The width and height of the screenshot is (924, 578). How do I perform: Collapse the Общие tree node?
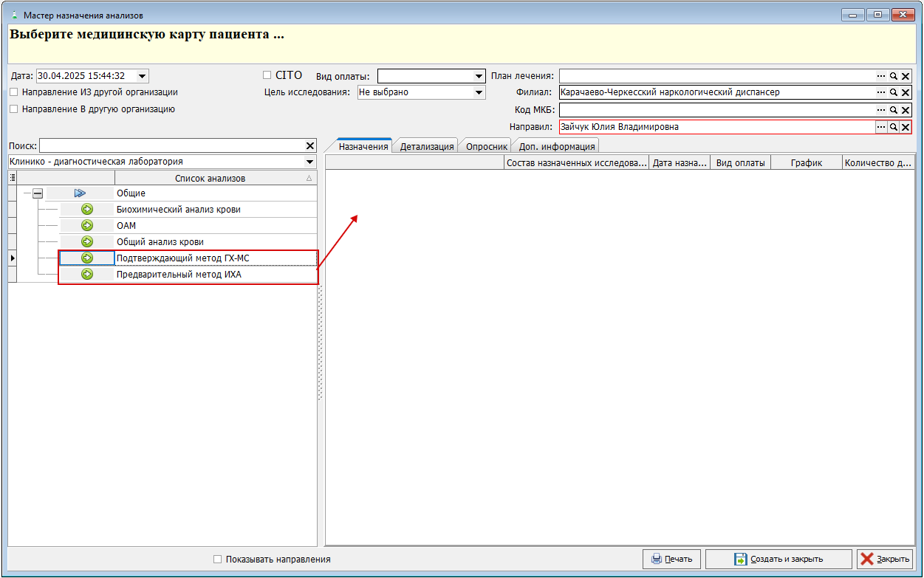click(x=38, y=193)
